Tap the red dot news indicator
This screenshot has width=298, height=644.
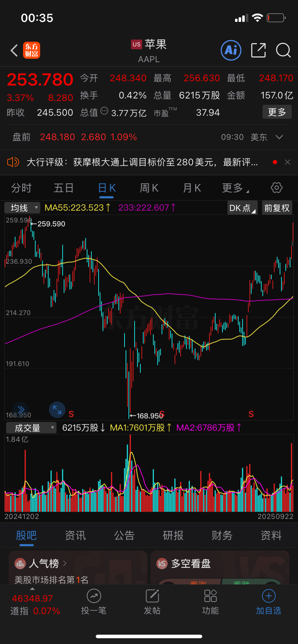[x=275, y=162]
